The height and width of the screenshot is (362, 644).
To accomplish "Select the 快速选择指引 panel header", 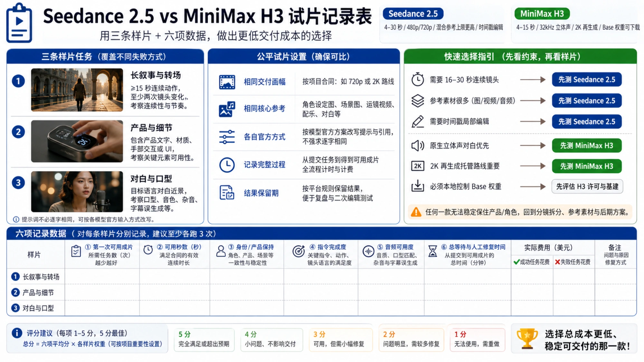I will (520, 57).
